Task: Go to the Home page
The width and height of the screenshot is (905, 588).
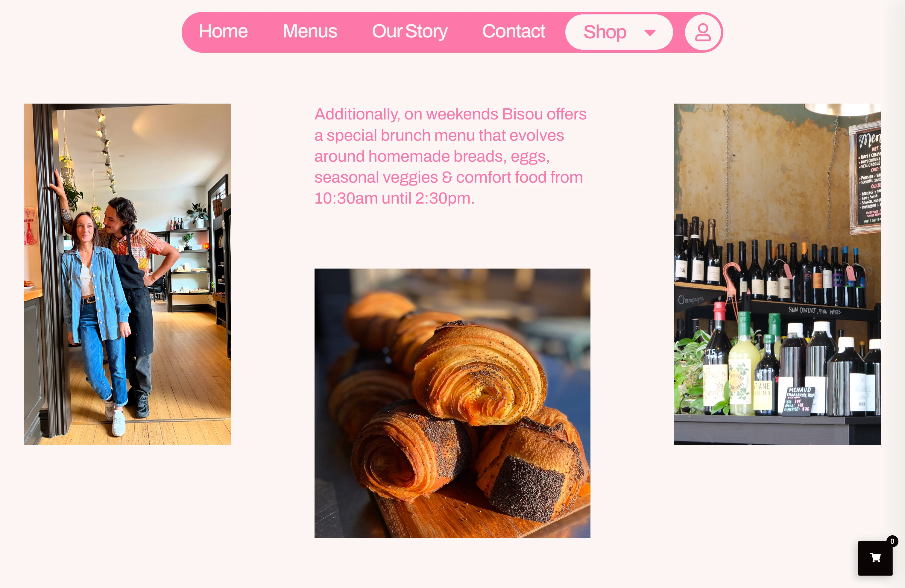Action: click(223, 31)
